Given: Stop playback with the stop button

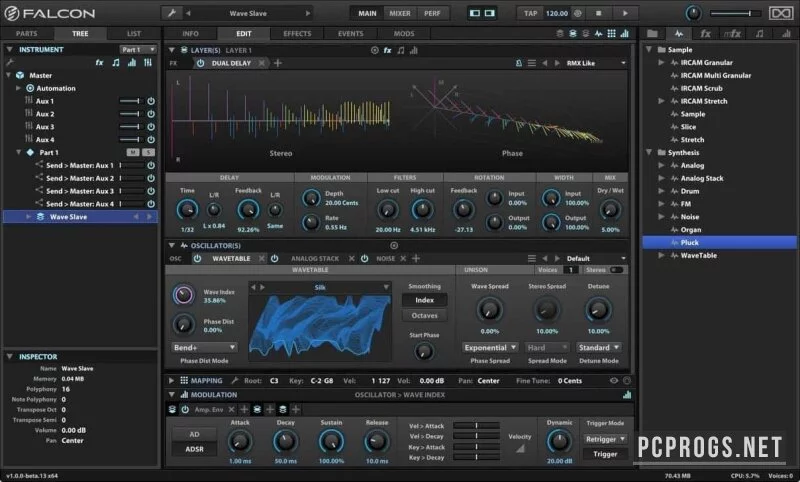Looking at the screenshot, I should point(598,13).
